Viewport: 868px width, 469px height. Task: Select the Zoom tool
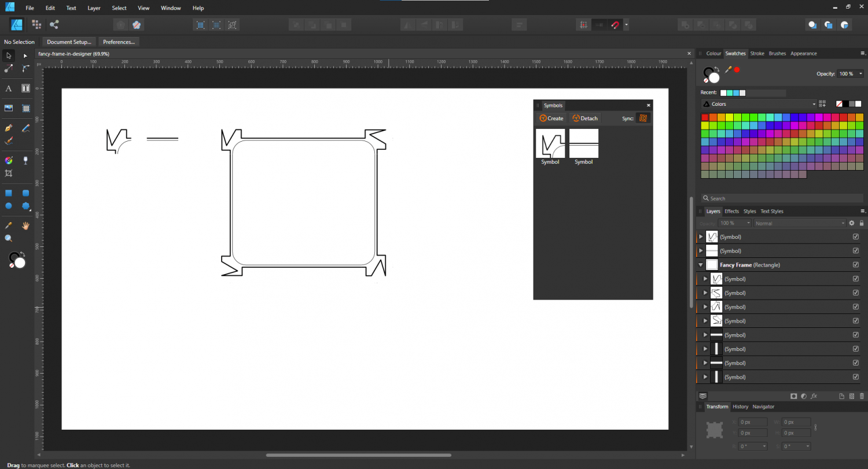click(x=8, y=238)
